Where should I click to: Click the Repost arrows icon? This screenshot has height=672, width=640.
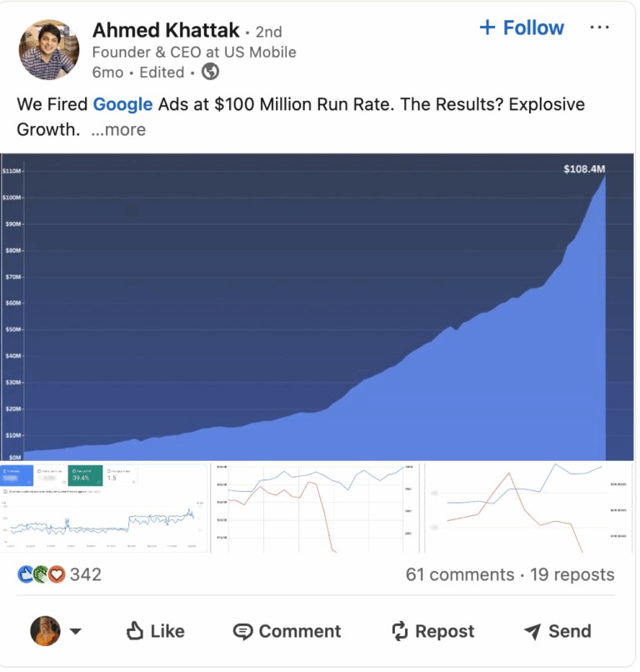click(401, 631)
